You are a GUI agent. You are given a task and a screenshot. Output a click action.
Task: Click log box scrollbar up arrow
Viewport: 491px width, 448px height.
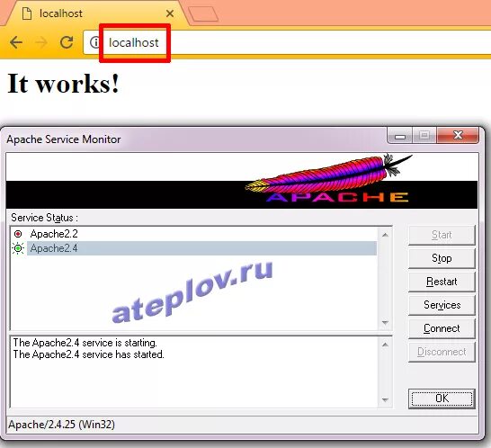pos(385,345)
